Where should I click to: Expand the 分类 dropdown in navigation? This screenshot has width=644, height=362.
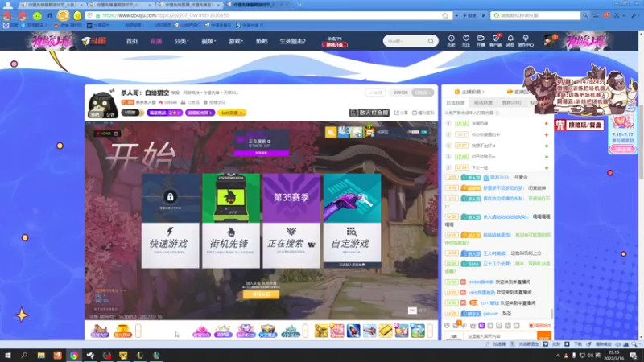(x=181, y=41)
